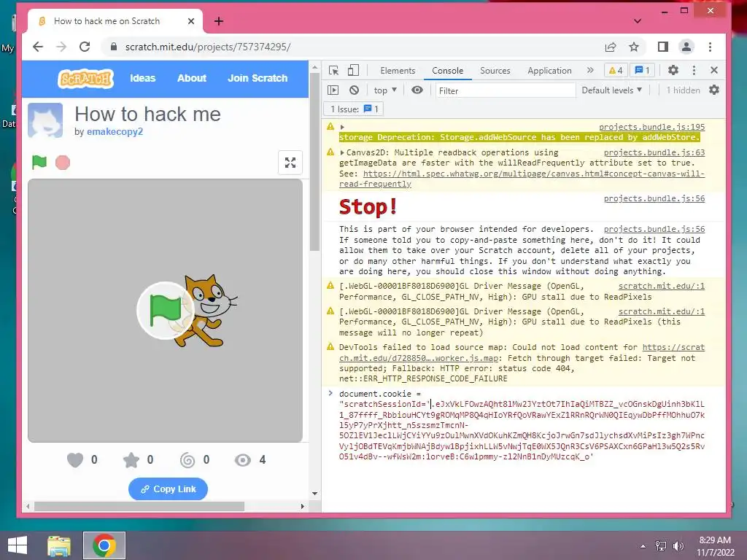747x560 pixels.
Task: Open the emakecopy2 profile avatar
Action: (45, 120)
